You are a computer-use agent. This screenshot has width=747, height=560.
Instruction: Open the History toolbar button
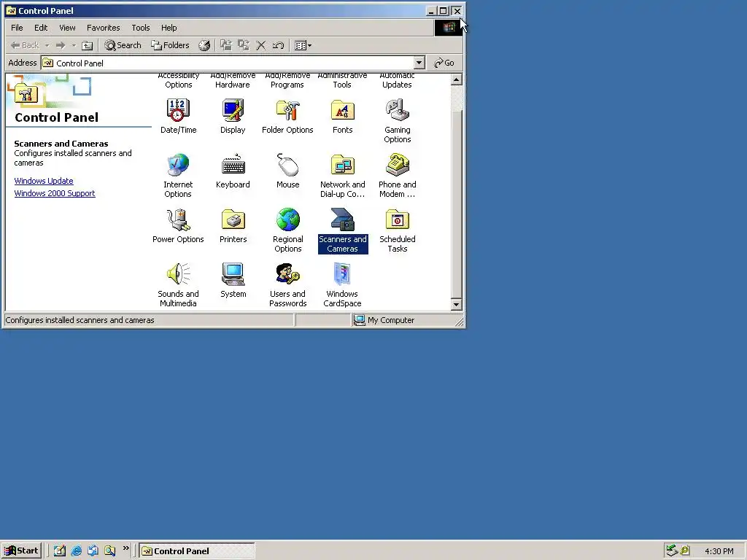[x=204, y=45]
